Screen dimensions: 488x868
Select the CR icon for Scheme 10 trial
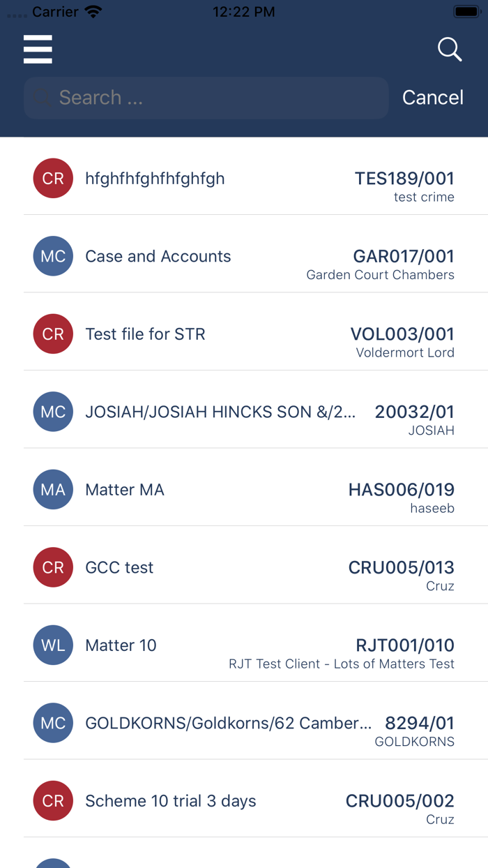(53, 800)
